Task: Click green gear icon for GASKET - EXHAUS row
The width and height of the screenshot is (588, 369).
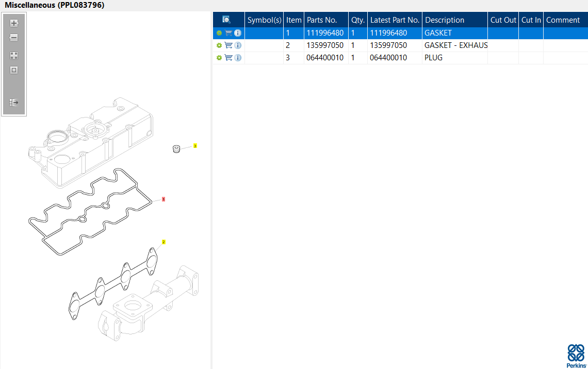Action: pos(219,45)
